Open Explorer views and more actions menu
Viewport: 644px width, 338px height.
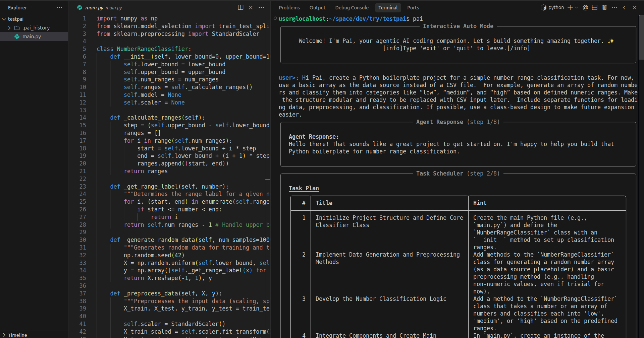pyautogui.click(x=59, y=7)
